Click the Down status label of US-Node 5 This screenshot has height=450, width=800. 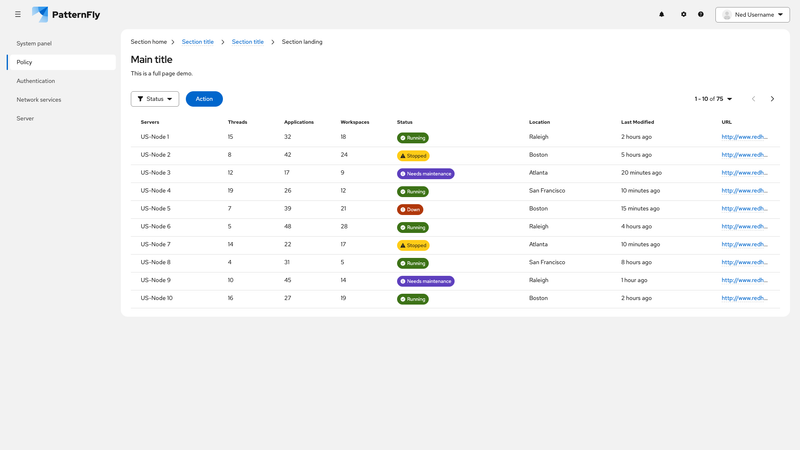click(410, 209)
